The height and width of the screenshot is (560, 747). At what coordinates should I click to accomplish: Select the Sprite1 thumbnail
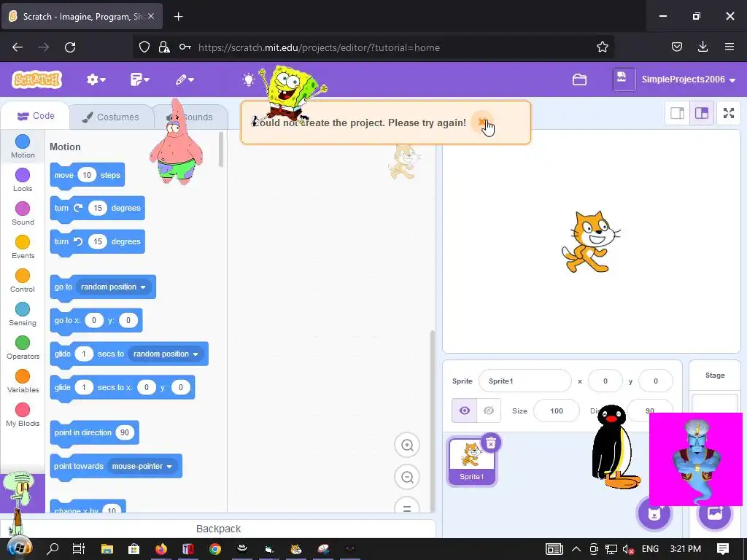point(471,461)
